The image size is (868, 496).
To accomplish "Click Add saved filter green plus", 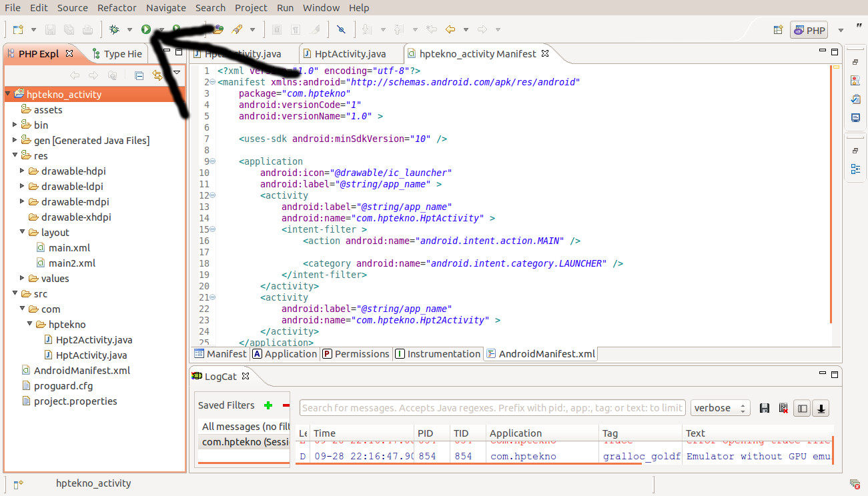I will tap(268, 405).
